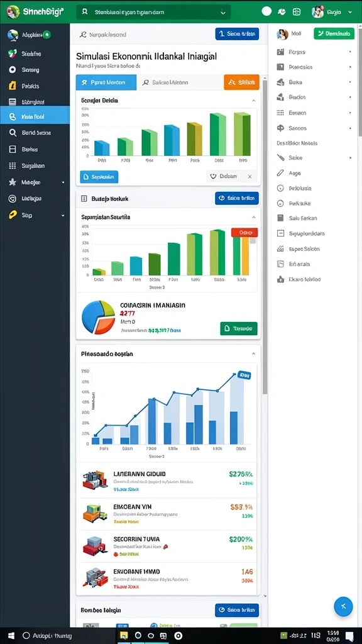Screen dimensions: 362x644
Task: Click the Baka icon in right panel
Action: [x=281, y=82]
